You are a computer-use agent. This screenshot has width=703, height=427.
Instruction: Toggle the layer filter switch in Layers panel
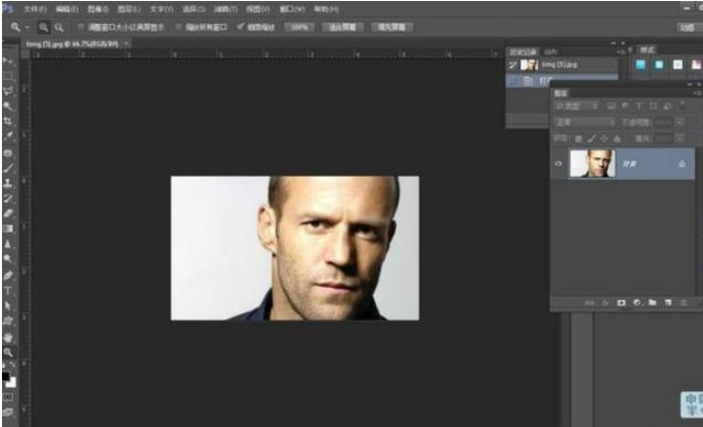(x=682, y=106)
